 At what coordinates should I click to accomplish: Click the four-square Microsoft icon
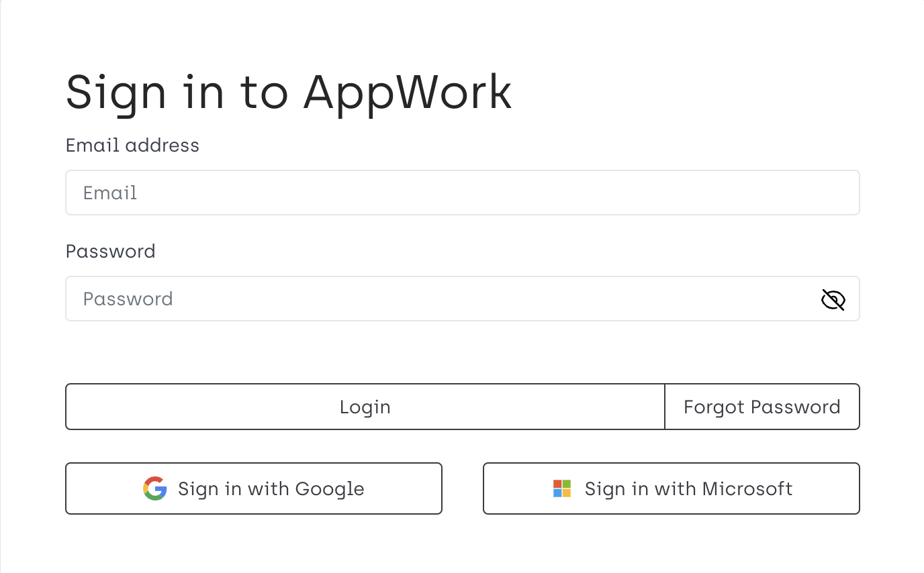click(561, 488)
